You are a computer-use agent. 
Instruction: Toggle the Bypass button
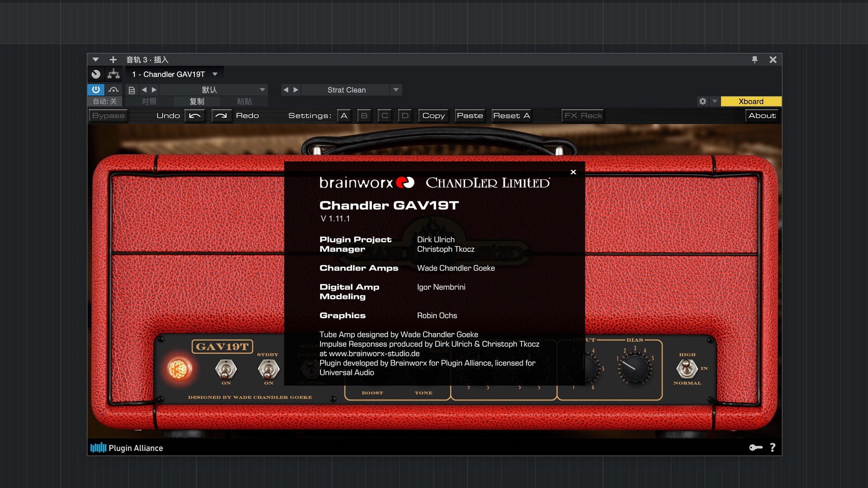click(108, 116)
